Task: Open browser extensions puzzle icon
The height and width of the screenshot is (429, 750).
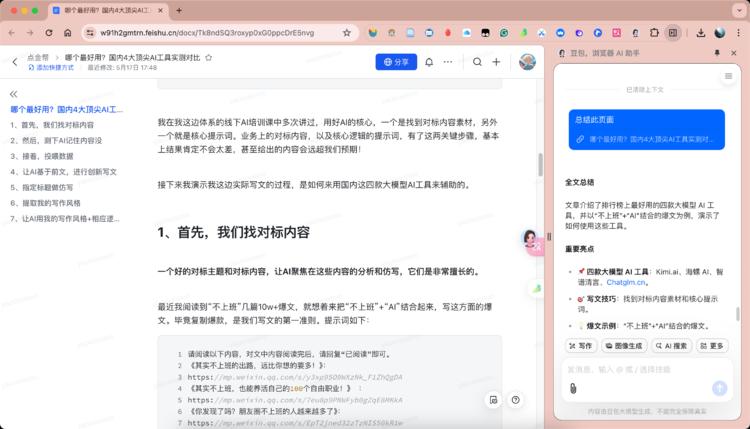Action: [654, 33]
